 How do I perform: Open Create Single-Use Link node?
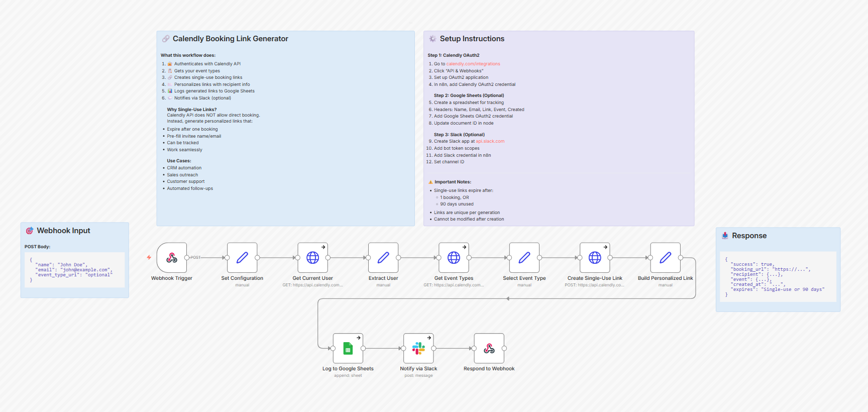[595, 258]
